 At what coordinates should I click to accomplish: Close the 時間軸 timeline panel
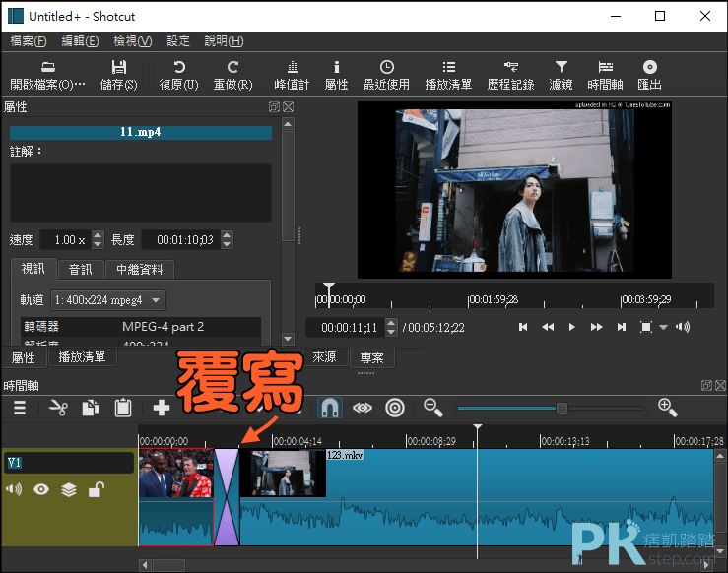[720, 385]
